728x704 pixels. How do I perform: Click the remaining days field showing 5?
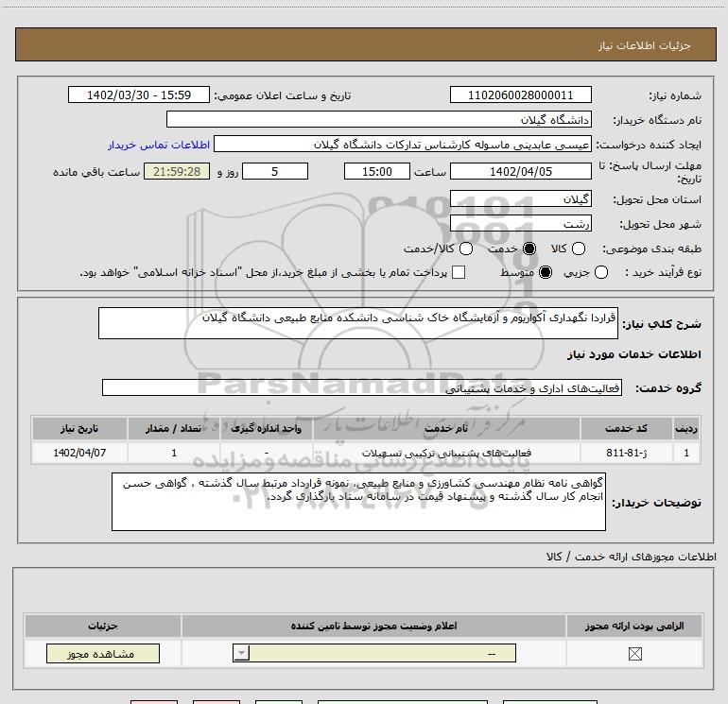coord(275,171)
